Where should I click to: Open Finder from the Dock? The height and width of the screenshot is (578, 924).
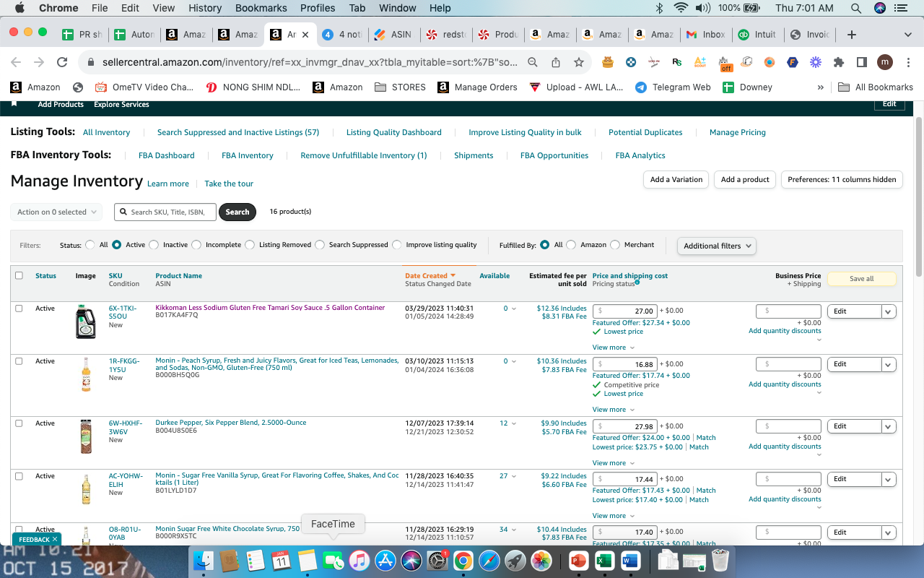tap(205, 561)
